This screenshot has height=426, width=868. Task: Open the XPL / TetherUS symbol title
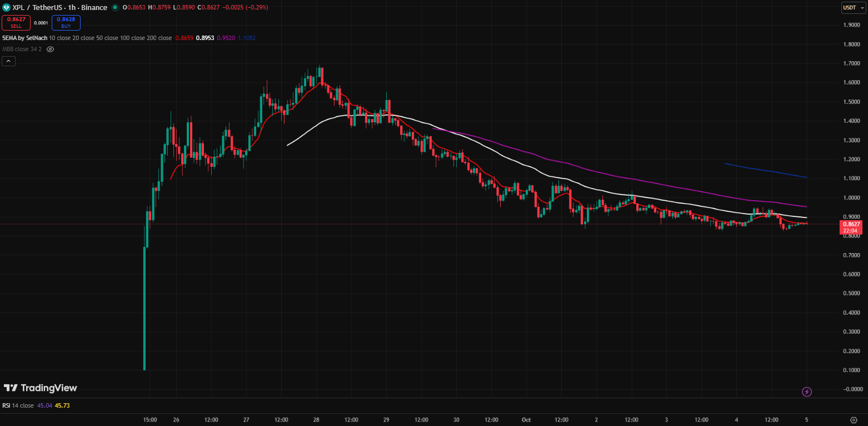(x=45, y=8)
